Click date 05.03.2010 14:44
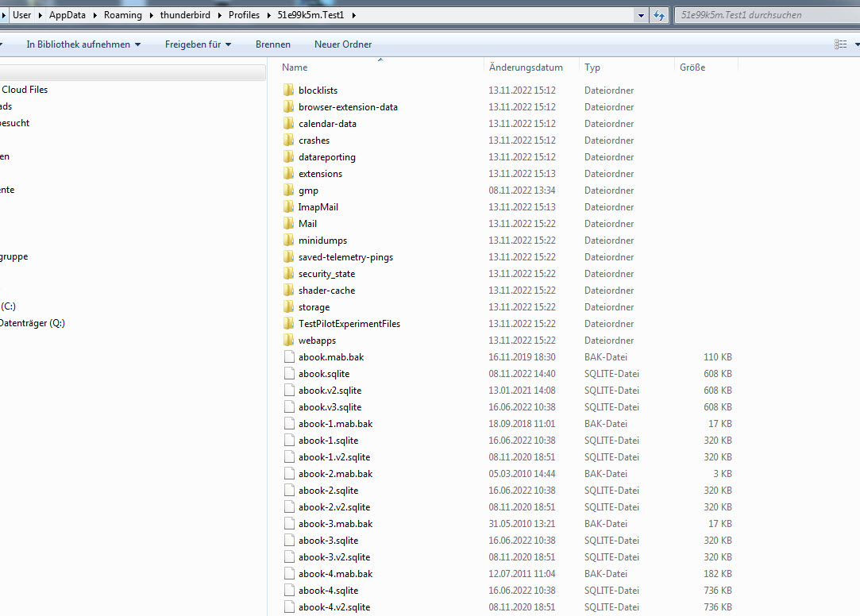The width and height of the screenshot is (860, 616). [522, 473]
